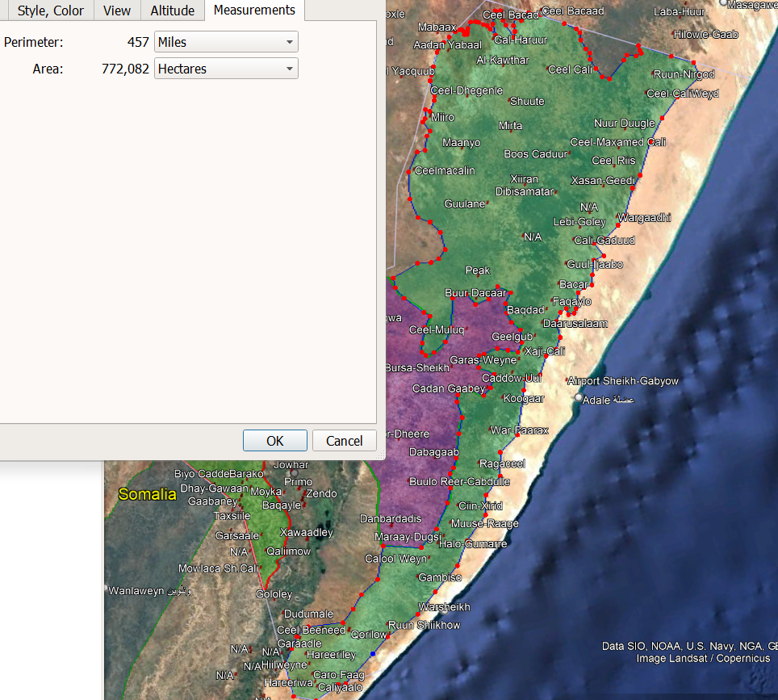The height and width of the screenshot is (700, 778).
Task: Click the Ceel-Dhegenle place label
Action: [466, 90]
